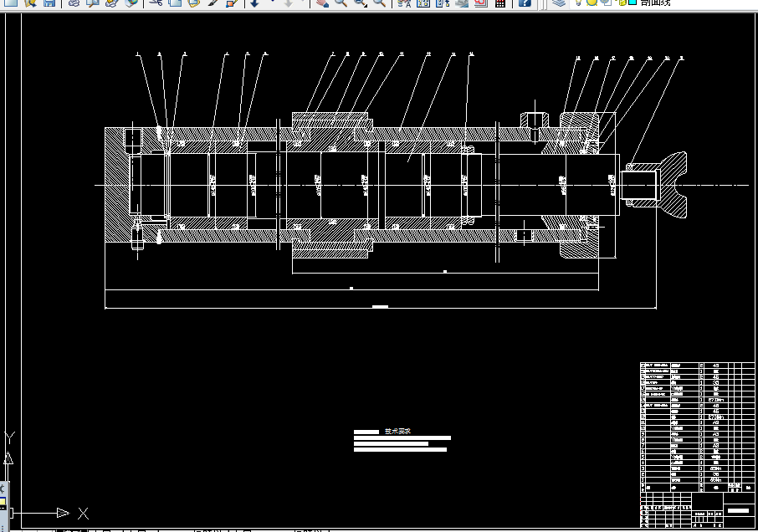Activate the Pan realtime hand tool
Viewport: 758px width, 532px height.
point(322,3)
